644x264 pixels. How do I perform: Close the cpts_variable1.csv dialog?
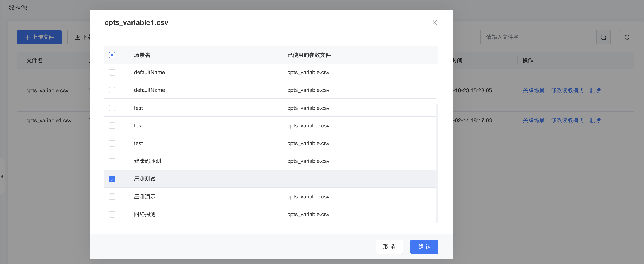point(435,22)
